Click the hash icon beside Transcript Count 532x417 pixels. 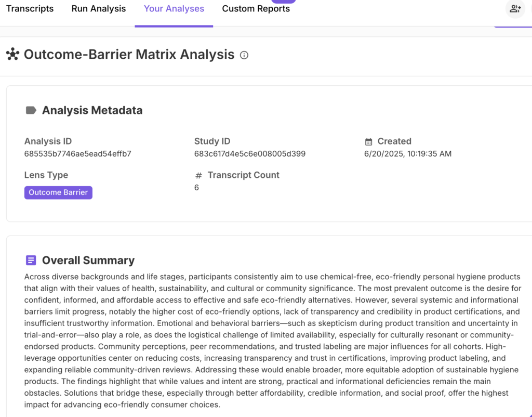[198, 176]
